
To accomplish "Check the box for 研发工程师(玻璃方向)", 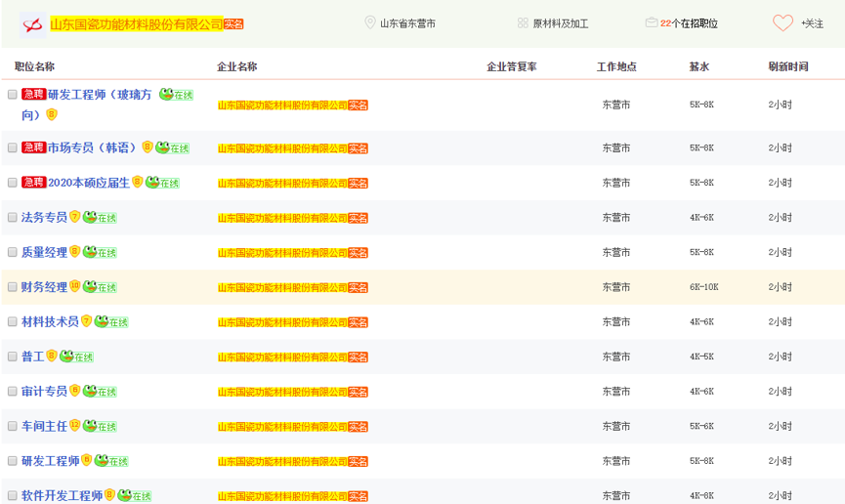I will point(13,95).
